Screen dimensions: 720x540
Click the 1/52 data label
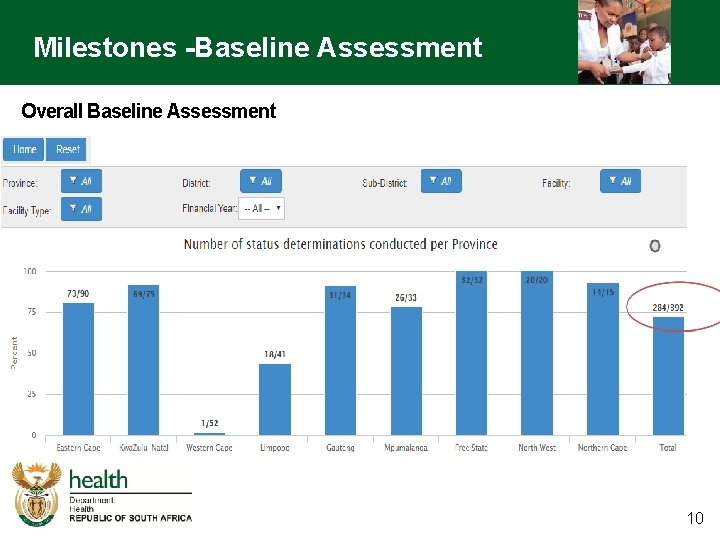pos(209,423)
